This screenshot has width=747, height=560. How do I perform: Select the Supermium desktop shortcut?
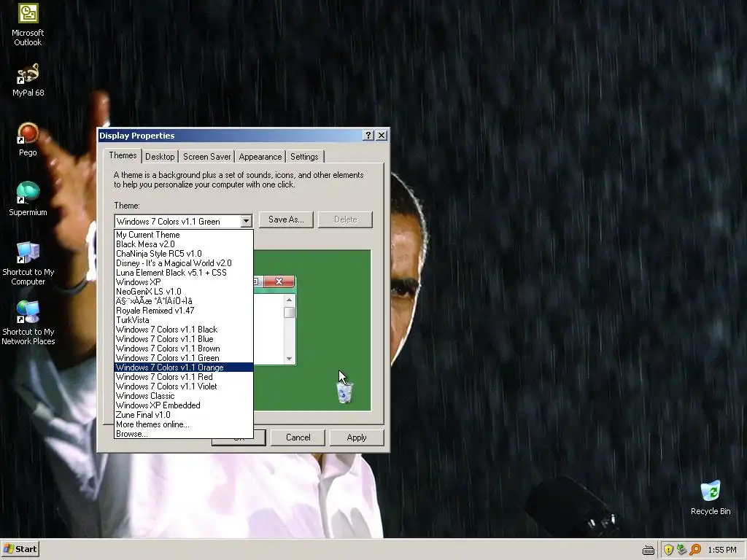[28, 199]
